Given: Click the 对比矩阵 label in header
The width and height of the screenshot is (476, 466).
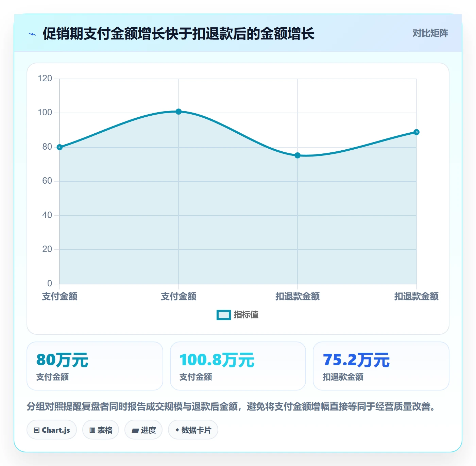Looking at the screenshot, I should coord(430,33).
